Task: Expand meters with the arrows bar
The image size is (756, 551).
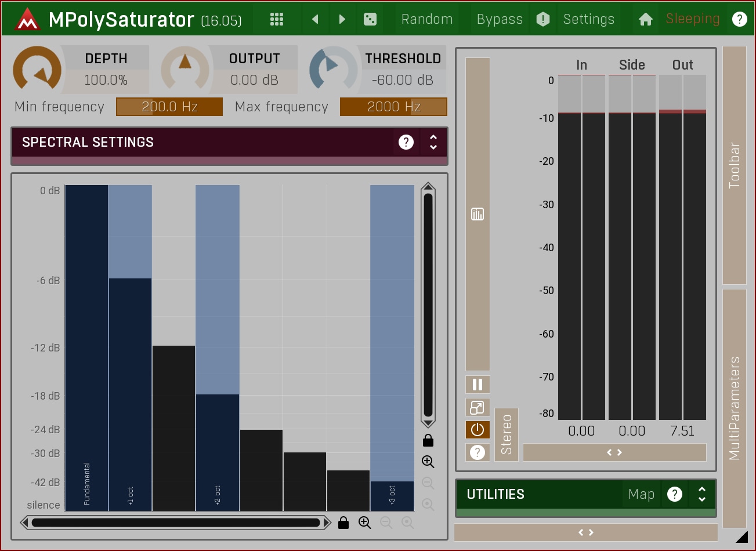Action: coord(614,452)
